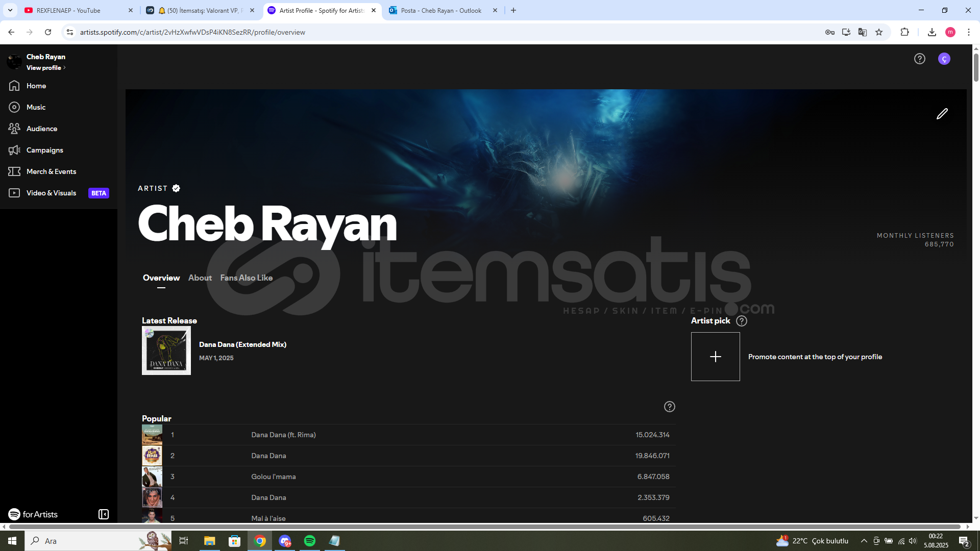Open the notification center icon
The image size is (980, 551).
(x=964, y=541)
